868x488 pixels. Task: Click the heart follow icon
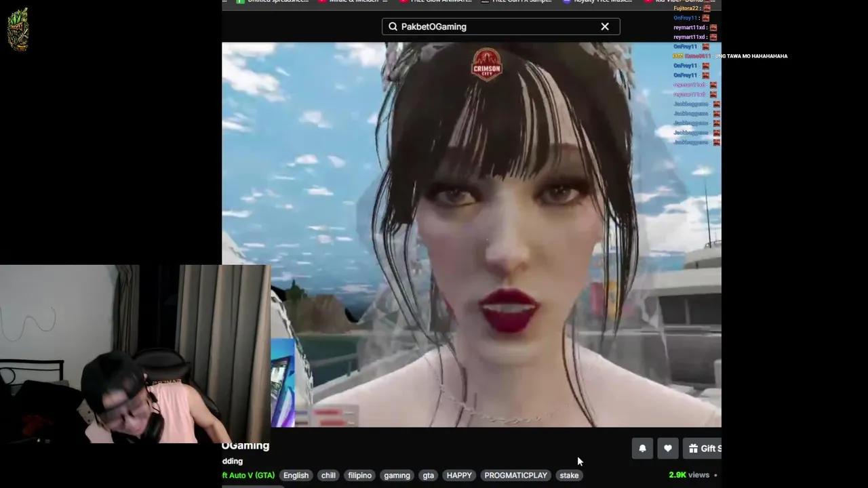pyautogui.click(x=668, y=449)
